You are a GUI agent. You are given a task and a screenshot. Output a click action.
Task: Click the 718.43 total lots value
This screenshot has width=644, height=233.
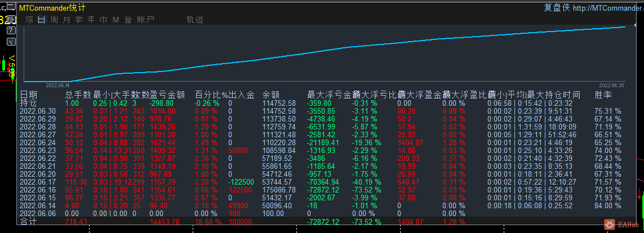click(77, 222)
